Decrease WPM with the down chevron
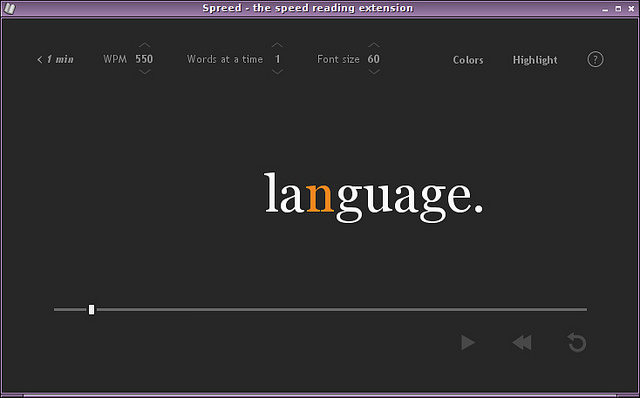The width and height of the screenshot is (640, 398). [x=144, y=72]
